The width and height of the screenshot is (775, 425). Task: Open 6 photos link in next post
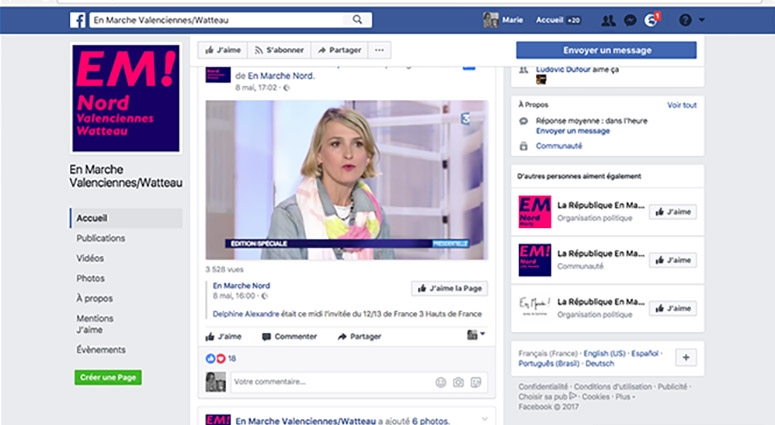[x=431, y=421]
